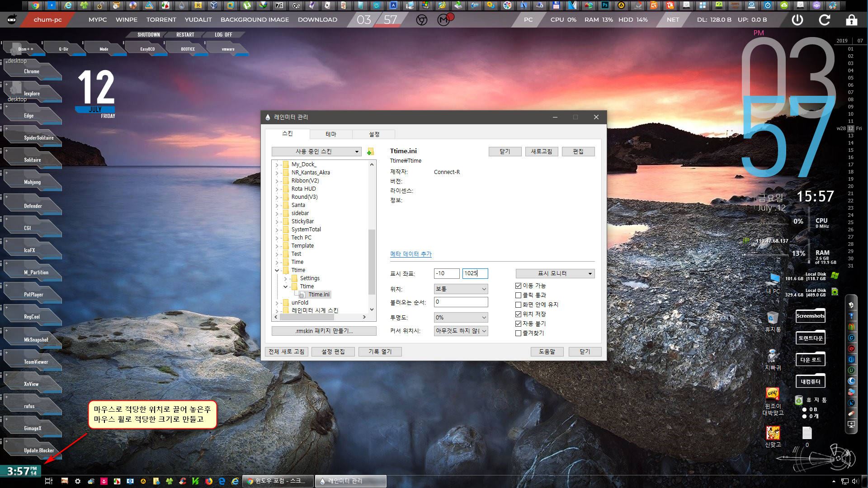The width and height of the screenshot is (868, 488).
Task: Open the 커서 위치시 combo box
Action: tap(461, 331)
